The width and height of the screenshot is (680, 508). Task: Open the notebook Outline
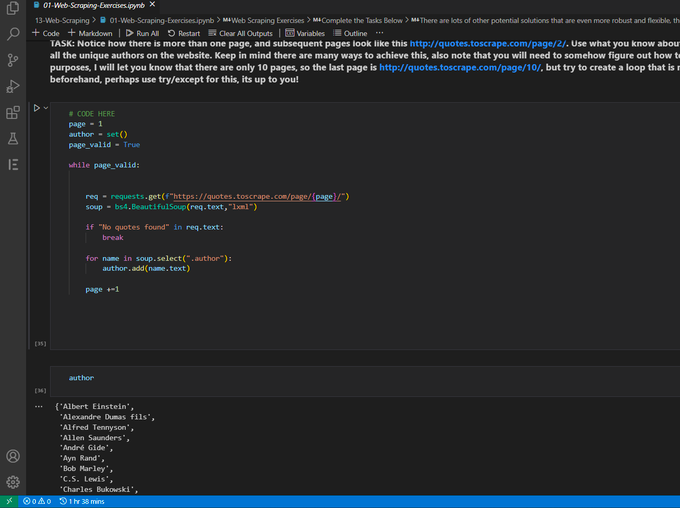350,33
